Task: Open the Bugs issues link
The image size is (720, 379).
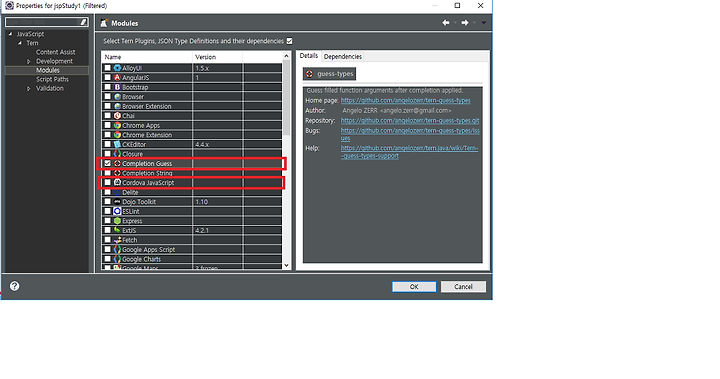Action: coord(410,134)
